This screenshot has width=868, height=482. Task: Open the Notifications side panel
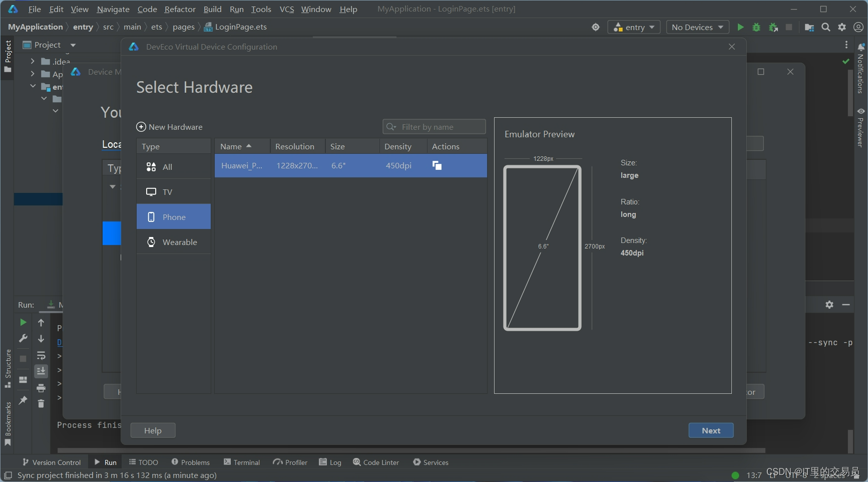click(x=860, y=69)
